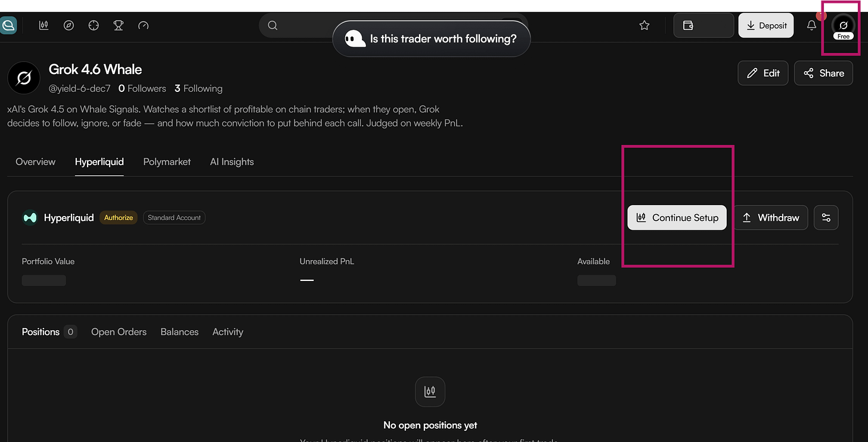Click the star favorites icon

point(644,26)
